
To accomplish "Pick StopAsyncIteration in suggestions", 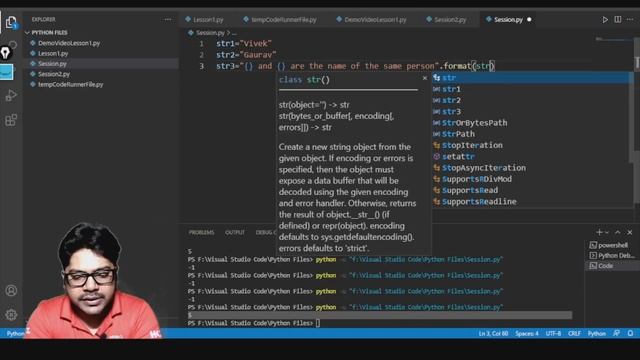I will pyautogui.click(x=532, y=168).
